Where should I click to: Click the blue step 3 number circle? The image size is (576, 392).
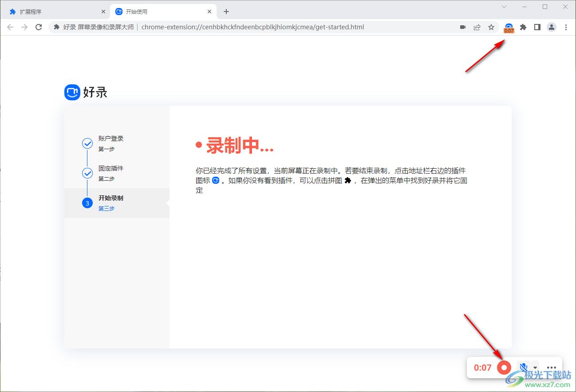click(87, 203)
